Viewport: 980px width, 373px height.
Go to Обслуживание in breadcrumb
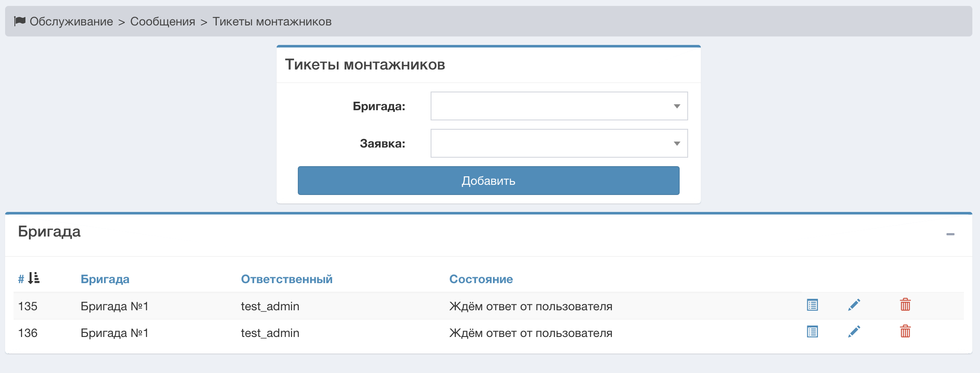[71, 22]
